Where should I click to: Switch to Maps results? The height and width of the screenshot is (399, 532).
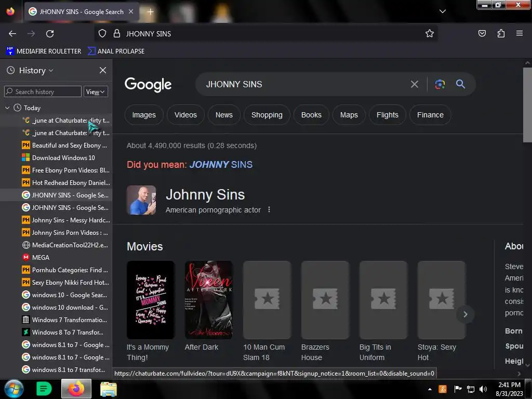(x=349, y=115)
